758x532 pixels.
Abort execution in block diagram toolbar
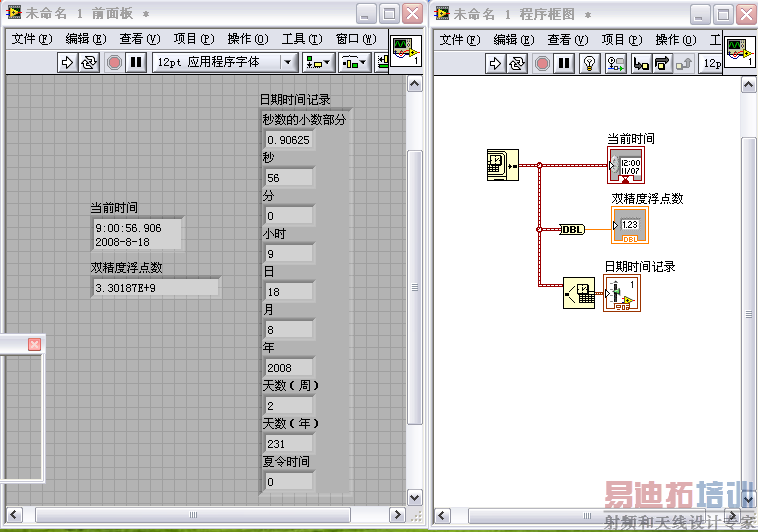click(x=542, y=63)
